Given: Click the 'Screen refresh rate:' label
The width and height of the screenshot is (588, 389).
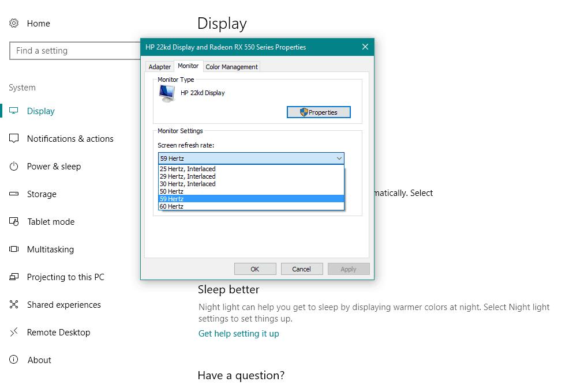Looking at the screenshot, I should click(186, 145).
